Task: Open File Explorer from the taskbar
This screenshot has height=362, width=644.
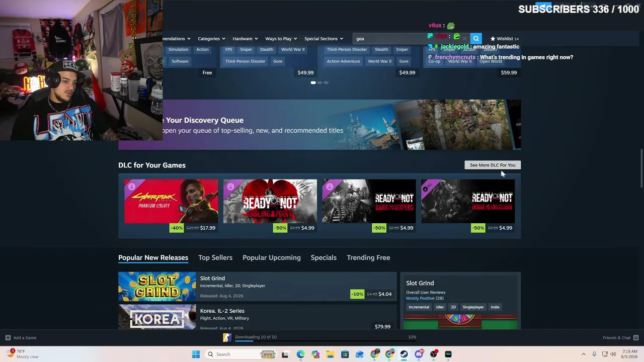Action: 330,354
